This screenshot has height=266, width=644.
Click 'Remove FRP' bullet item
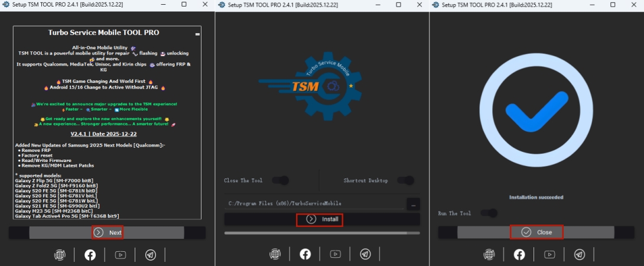point(35,151)
